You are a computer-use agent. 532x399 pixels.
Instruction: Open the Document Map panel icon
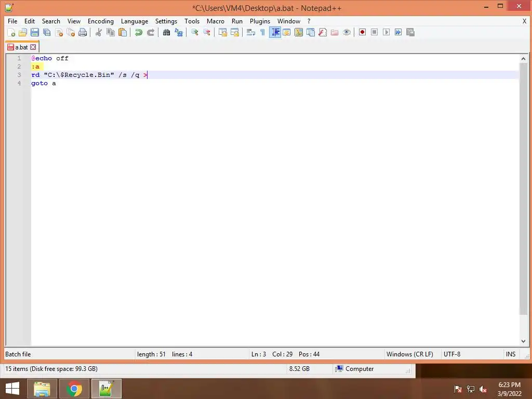299,32
